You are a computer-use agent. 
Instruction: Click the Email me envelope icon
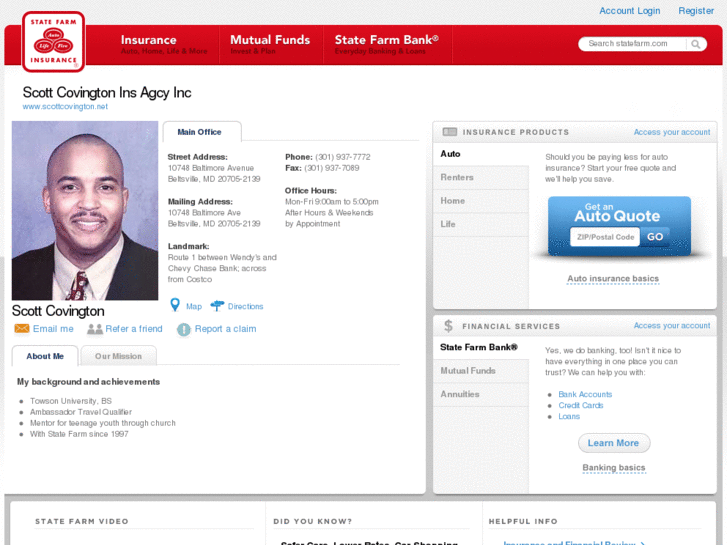pos(21,328)
